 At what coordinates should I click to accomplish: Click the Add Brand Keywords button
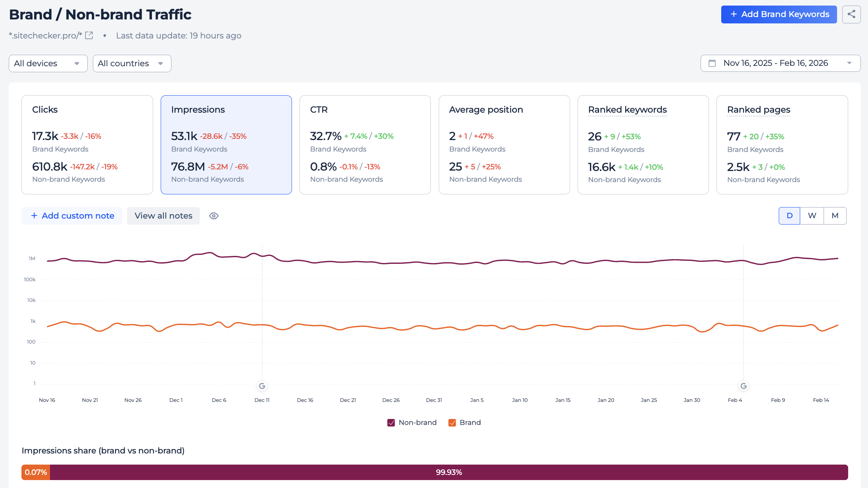[x=778, y=14]
